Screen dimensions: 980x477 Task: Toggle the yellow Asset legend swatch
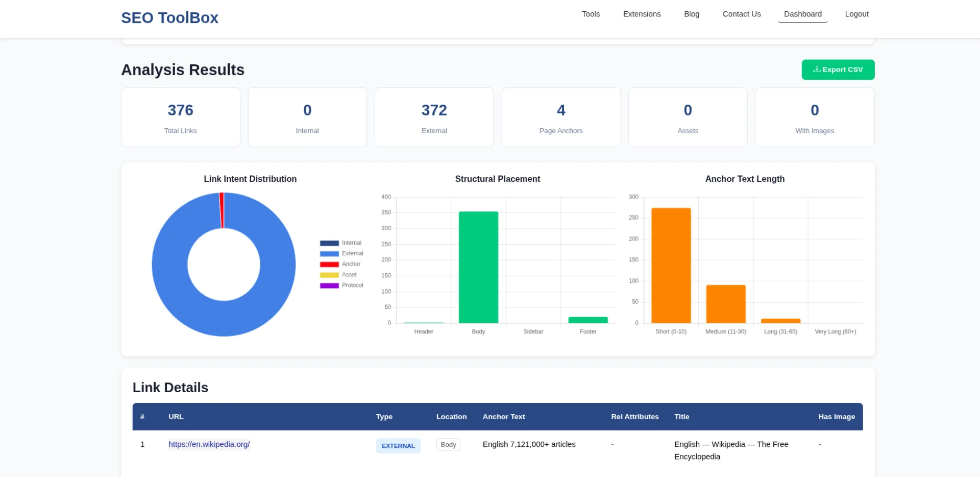tap(329, 275)
